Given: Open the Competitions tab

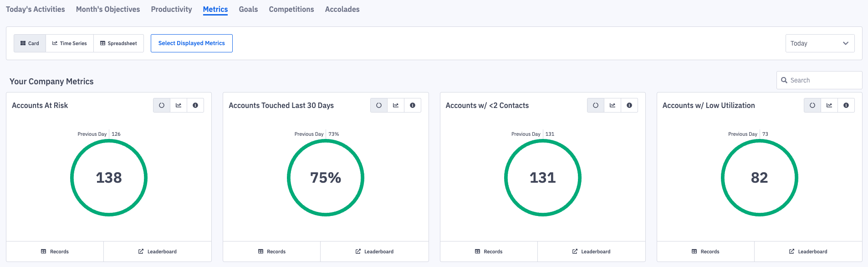Looking at the screenshot, I should coord(291,9).
